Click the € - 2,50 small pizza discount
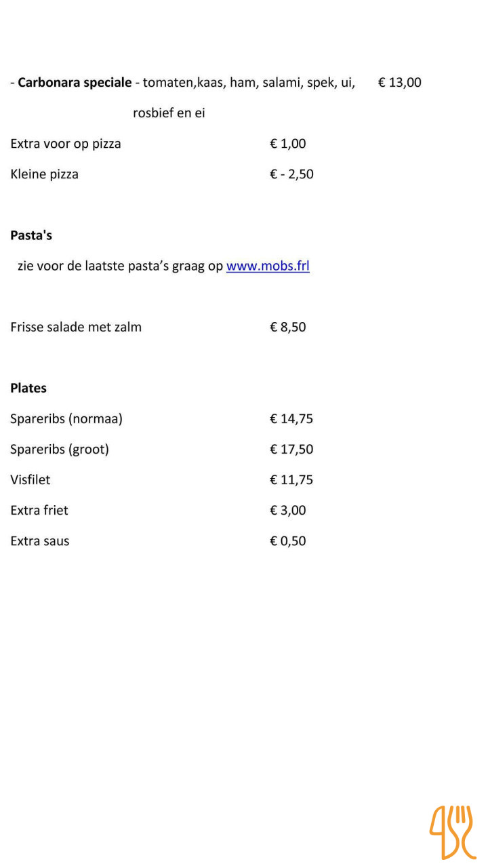This screenshot has height=868, width=488. [x=291, y=174]
